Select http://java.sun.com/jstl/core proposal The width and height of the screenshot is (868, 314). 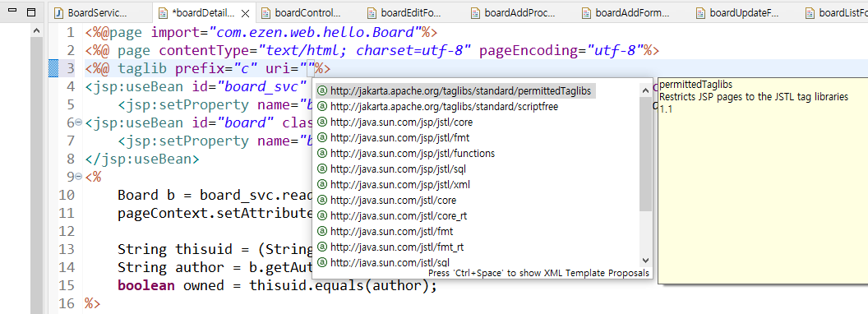point(393,200)
